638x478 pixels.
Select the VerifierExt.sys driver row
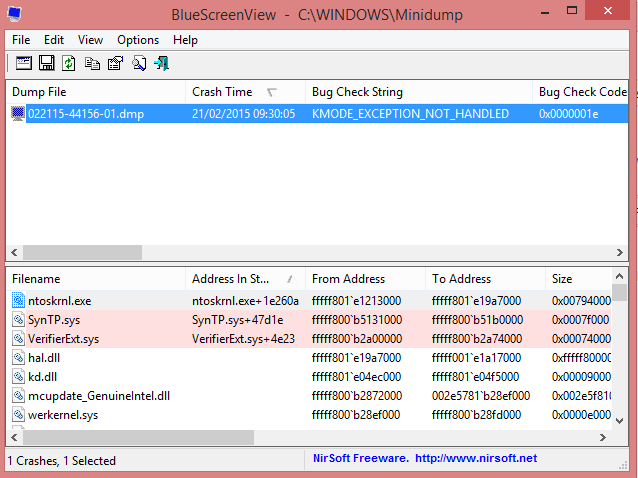(309, 338)
